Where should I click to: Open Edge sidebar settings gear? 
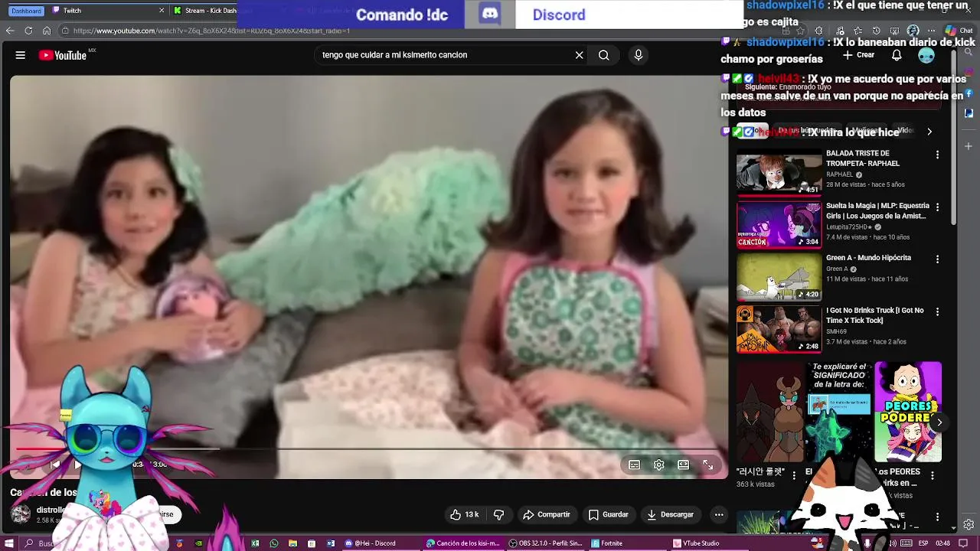tap(969, 524)
